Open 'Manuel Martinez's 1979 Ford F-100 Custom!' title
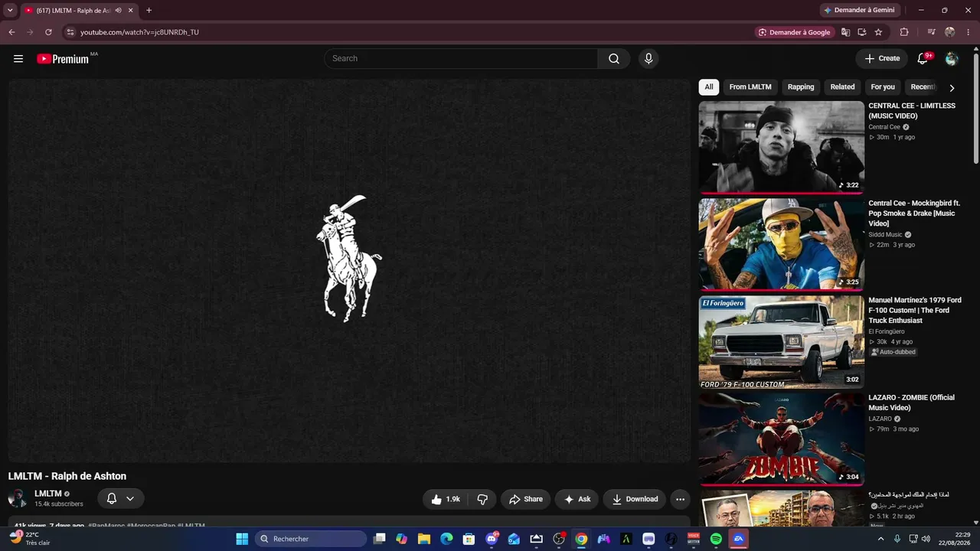The width and height of the screenshot is (980, 551). pyautogui.click(x=915, y=310)
